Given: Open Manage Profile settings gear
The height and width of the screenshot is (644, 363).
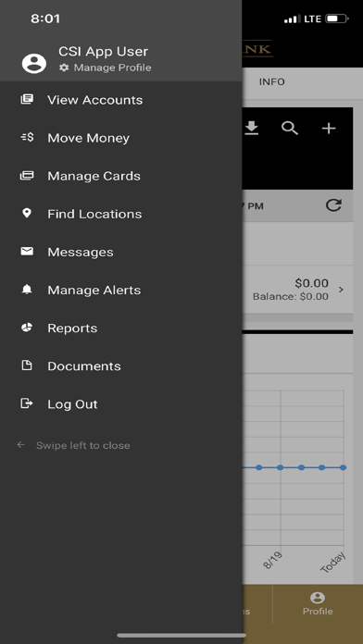Looking at the screenshot, I should coord(64,68).
